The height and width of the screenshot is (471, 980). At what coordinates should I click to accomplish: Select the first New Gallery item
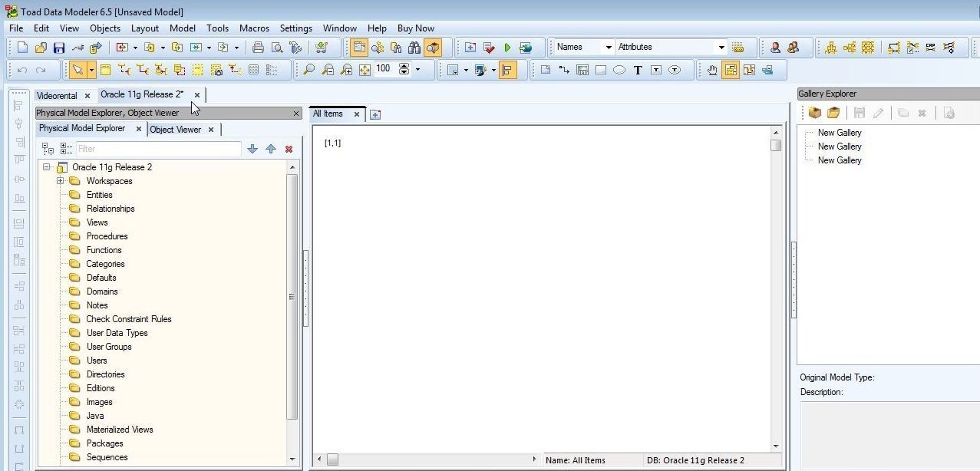(x=840, y=133)
